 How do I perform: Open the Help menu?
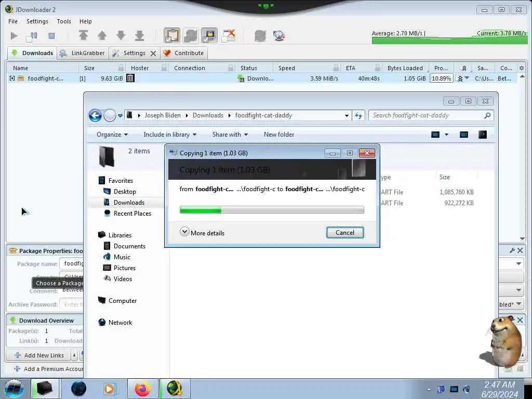pos(86,21)
